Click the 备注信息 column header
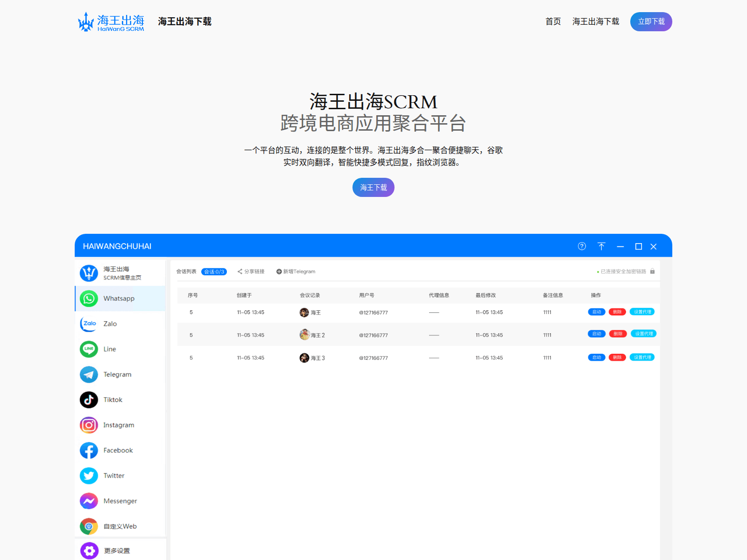 pos(553,295)
